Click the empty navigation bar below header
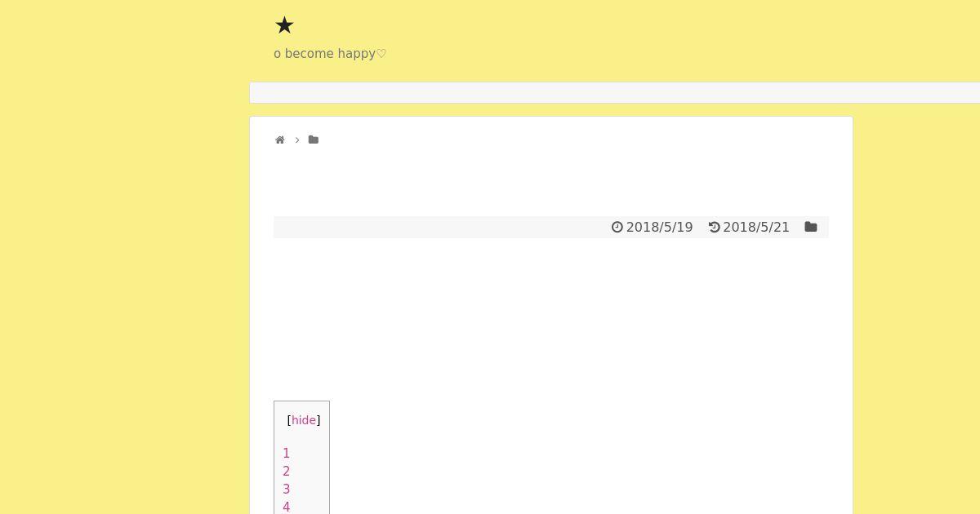The width and height of the screenshot is (980, 514). click(x=614, y=92)
